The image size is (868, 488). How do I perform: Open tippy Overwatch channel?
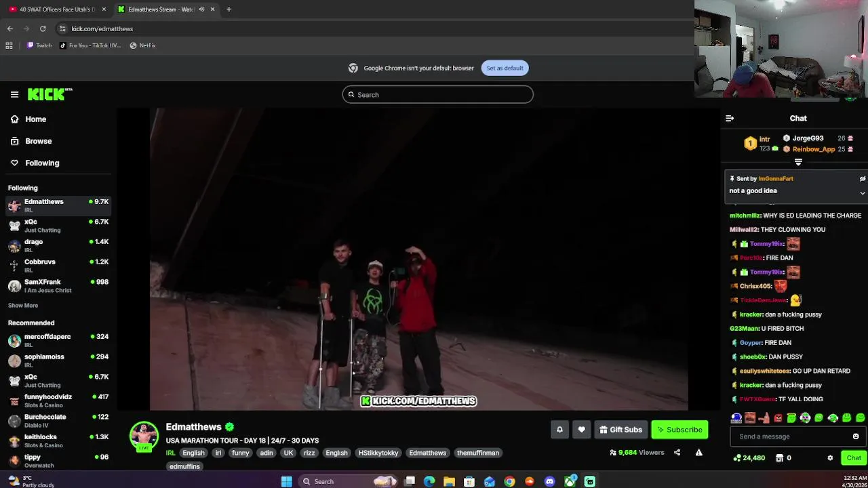[58, 461]
